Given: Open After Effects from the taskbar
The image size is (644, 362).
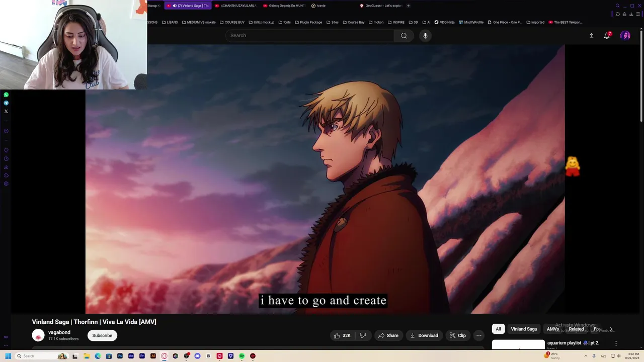Looking at the screenshot, I should (131, 356).
